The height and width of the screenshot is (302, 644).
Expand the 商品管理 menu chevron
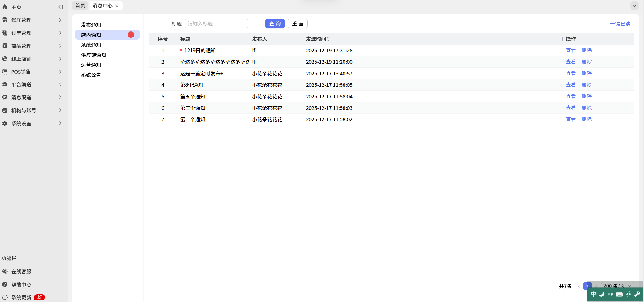60,45
